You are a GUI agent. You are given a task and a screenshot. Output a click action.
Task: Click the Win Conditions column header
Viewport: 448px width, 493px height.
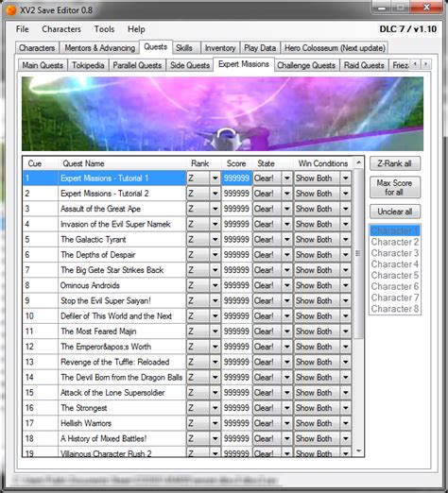point(323,163)
